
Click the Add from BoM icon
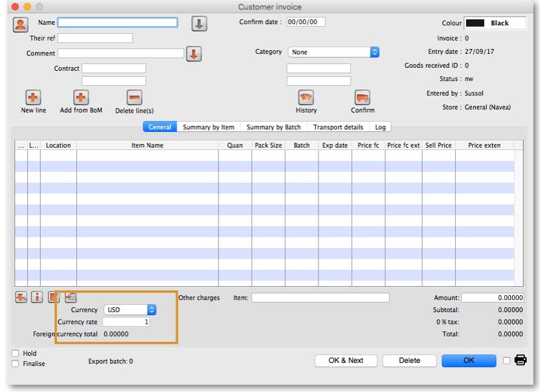pyautogui.click(x=81, y=98)
